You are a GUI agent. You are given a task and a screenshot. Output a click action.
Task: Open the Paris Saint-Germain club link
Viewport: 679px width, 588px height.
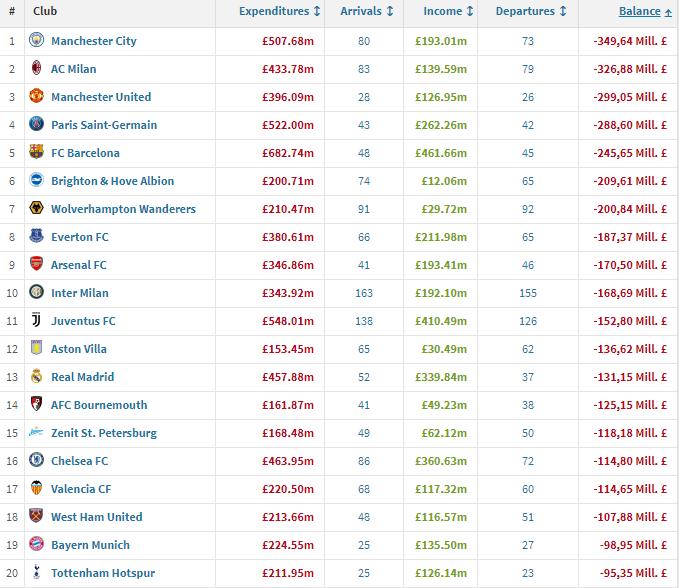click(104, 125)
